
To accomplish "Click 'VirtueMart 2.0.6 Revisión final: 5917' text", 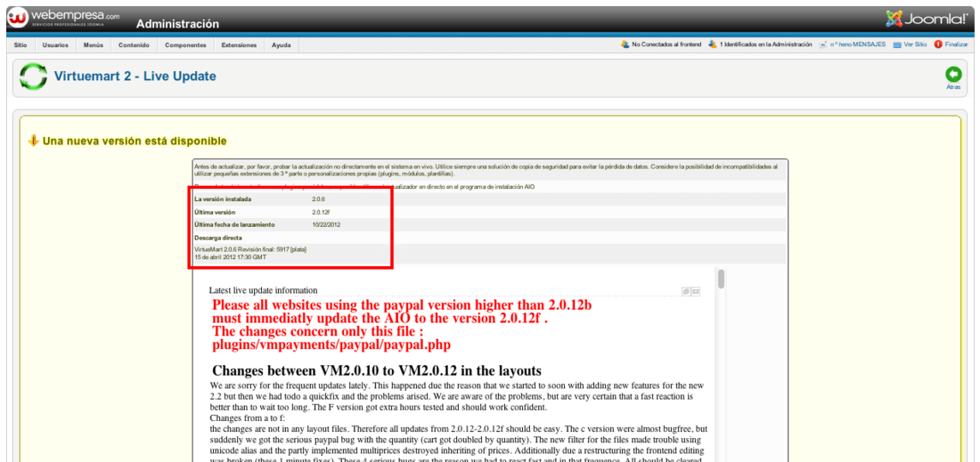I will tap(250, 249).
